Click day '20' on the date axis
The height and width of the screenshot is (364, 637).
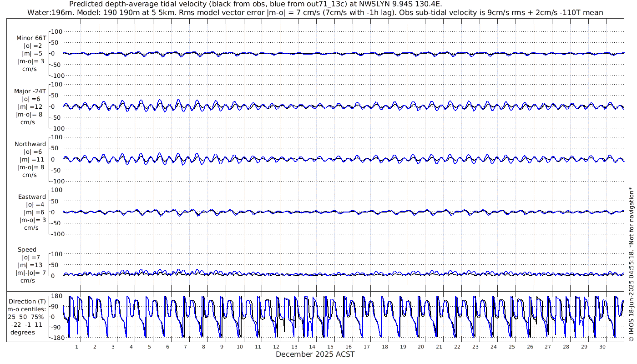pos(421,347)
